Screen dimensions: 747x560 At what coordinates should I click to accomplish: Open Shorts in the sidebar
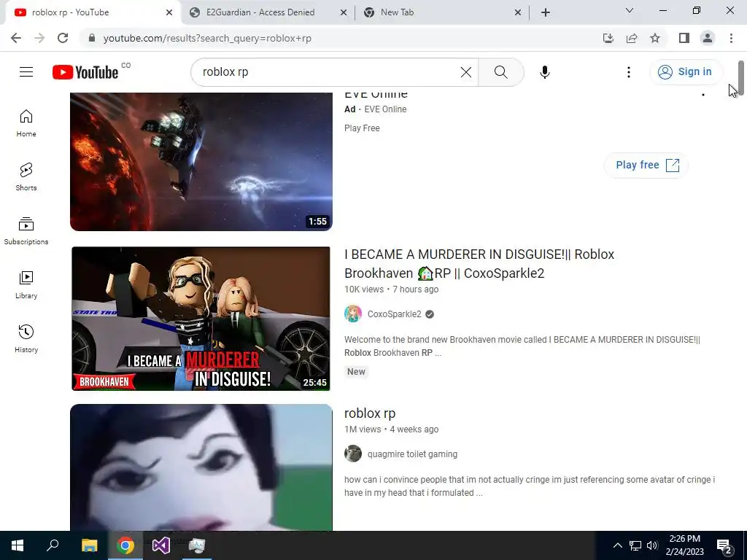coord(26,177)
